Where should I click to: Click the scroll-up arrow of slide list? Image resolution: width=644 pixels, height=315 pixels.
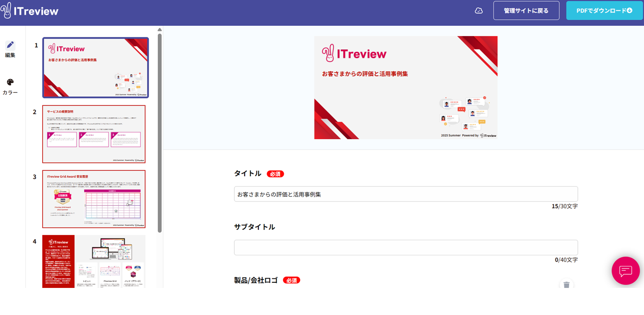pyautogui.click(x=160, y=30)
